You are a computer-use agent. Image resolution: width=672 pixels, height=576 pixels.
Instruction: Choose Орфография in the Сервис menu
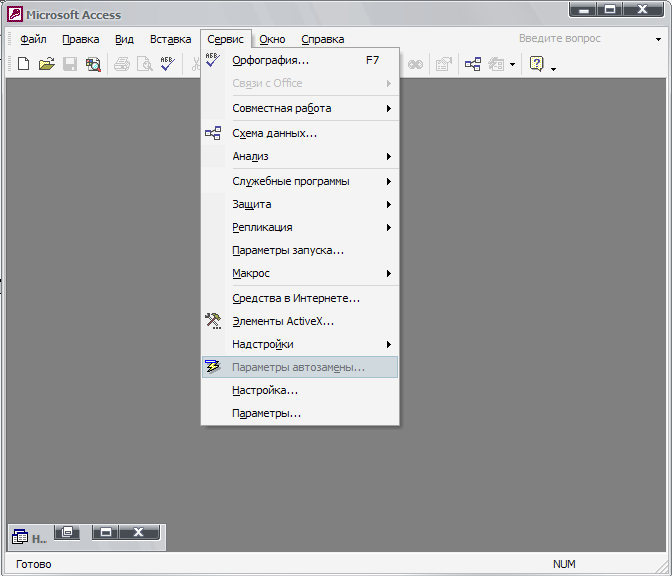(x=300, y=60)
